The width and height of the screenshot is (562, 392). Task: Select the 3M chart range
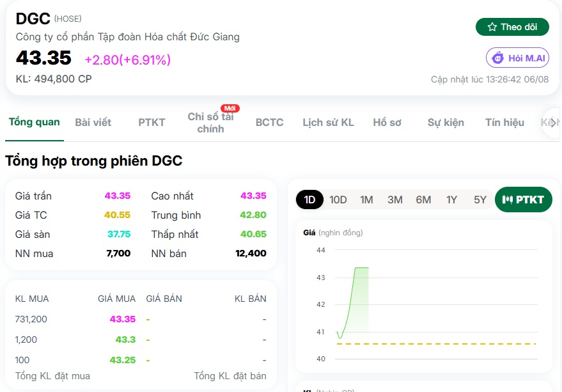coord(395,200)
